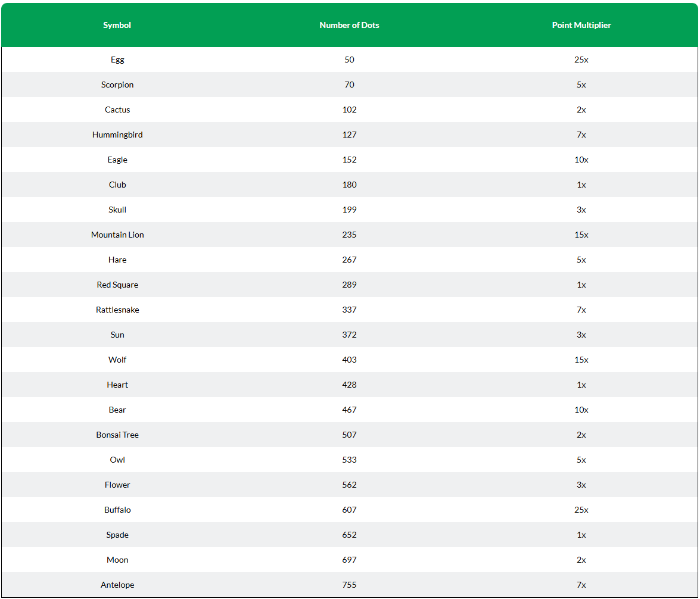
Task: Click the Antelope row label
Action: tap(117, 585)
